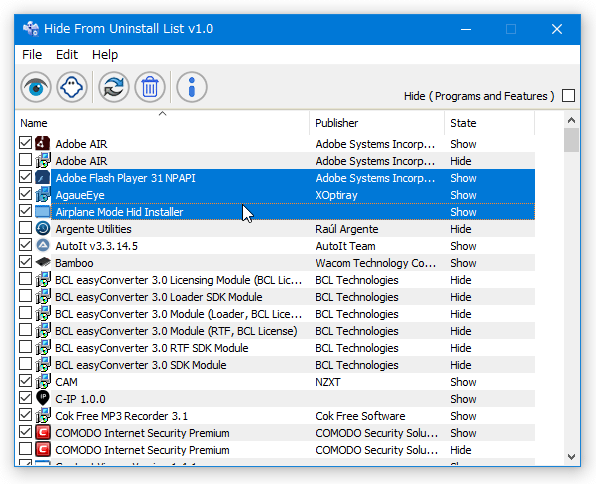596x484 pixels.
Task: Click Show state of Bamboo row
Action: (x=463, y=263)
